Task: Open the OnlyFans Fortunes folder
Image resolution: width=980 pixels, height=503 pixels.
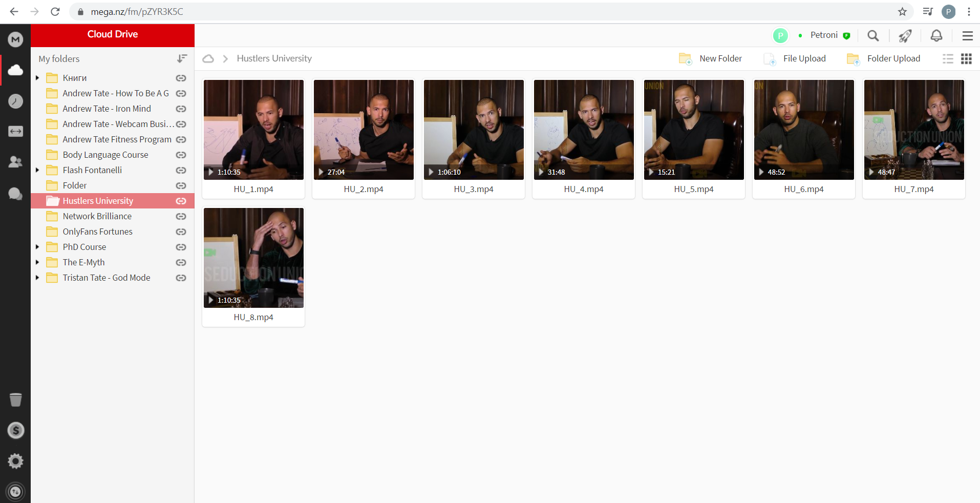Action: (113, 232)
